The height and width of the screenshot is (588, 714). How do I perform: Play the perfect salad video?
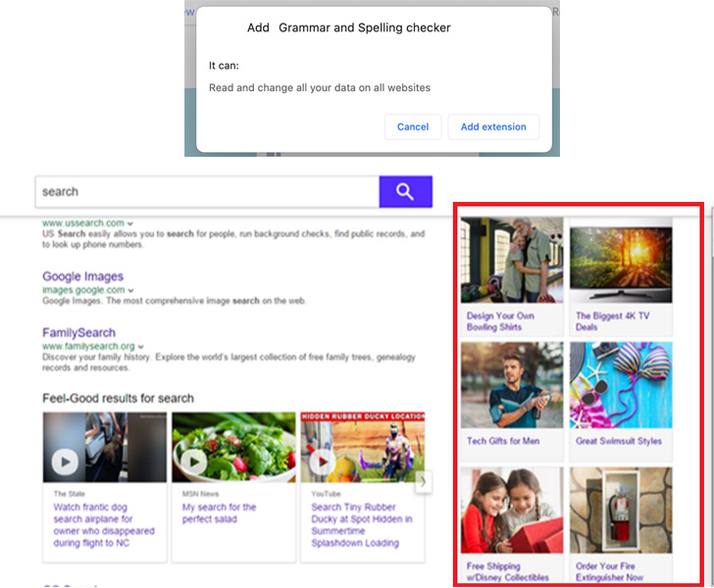[193, 461]
